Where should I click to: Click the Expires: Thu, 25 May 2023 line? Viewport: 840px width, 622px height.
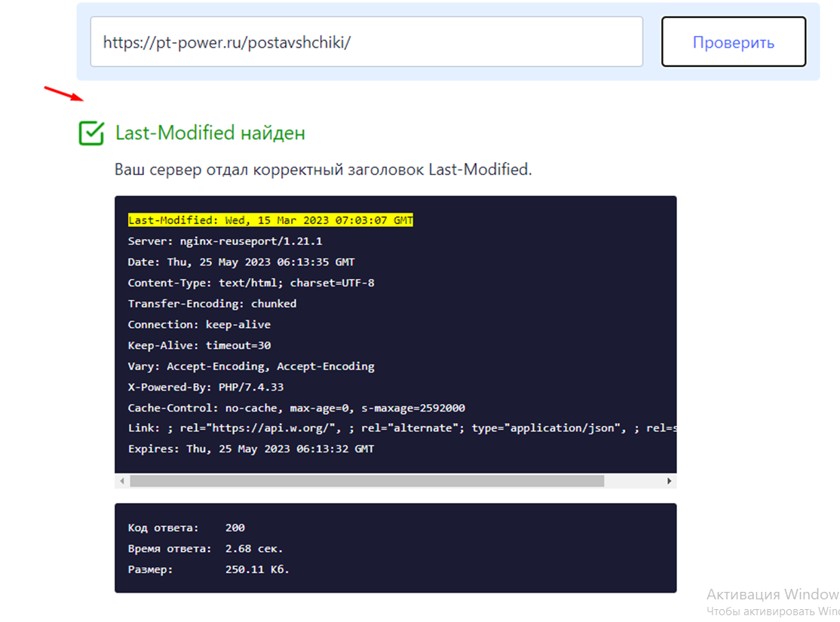[250, 449]
